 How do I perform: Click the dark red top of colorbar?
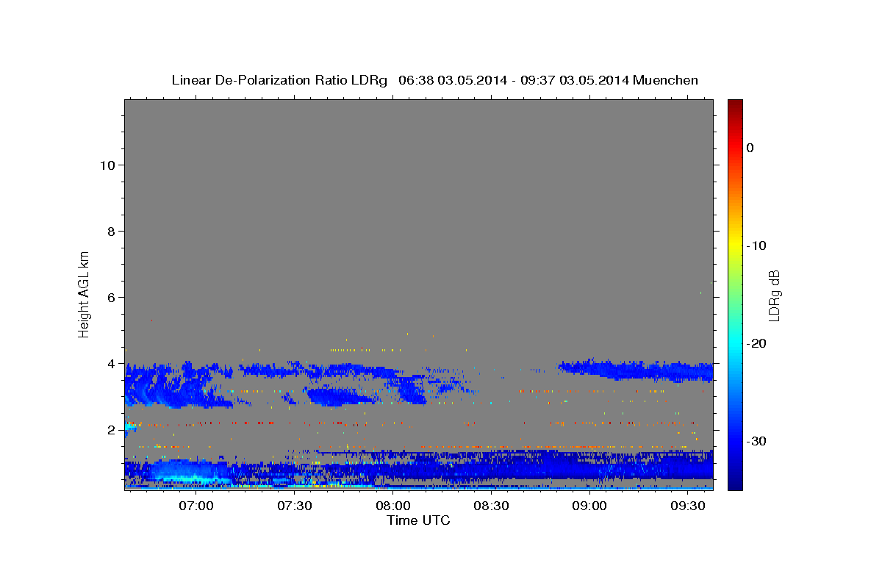coord(735,104)
